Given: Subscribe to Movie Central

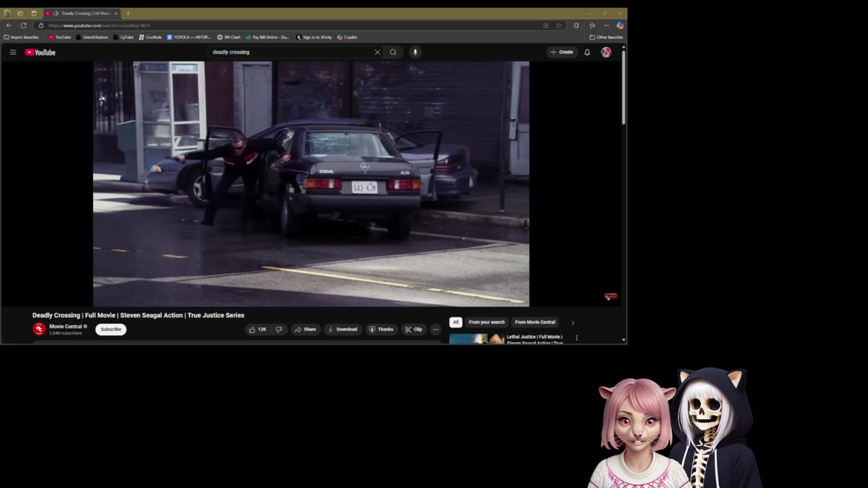Looking at the screenshot, I should click(111, 329).
